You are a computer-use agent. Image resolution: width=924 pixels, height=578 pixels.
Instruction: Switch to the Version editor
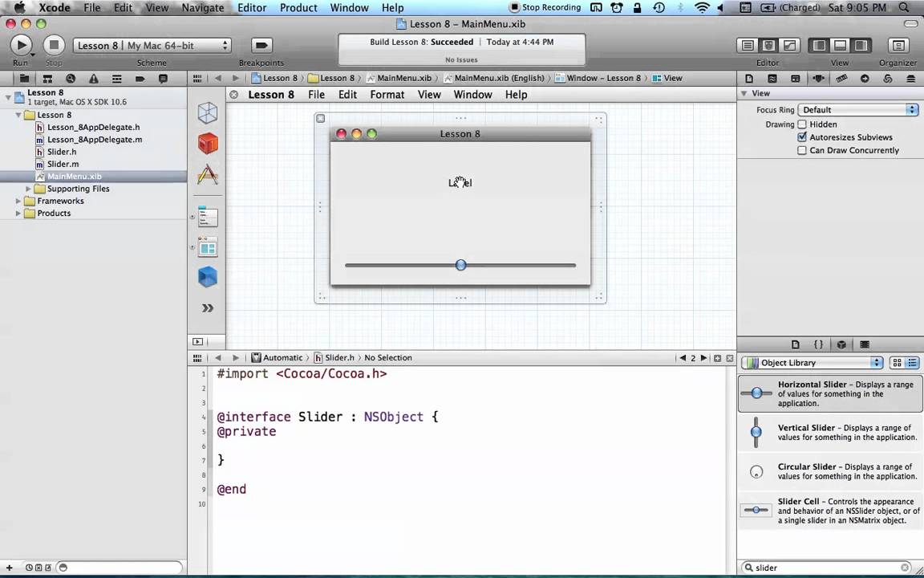(789, 46)
